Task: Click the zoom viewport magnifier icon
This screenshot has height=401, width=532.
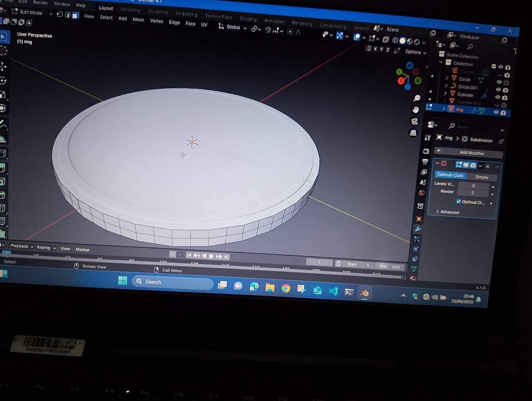Action: [x=417, y=98]
